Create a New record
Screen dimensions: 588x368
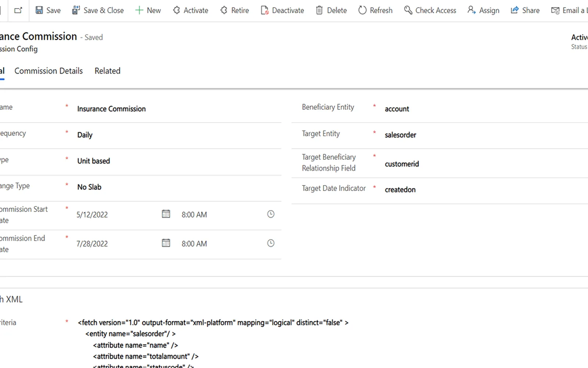[148, 10]
